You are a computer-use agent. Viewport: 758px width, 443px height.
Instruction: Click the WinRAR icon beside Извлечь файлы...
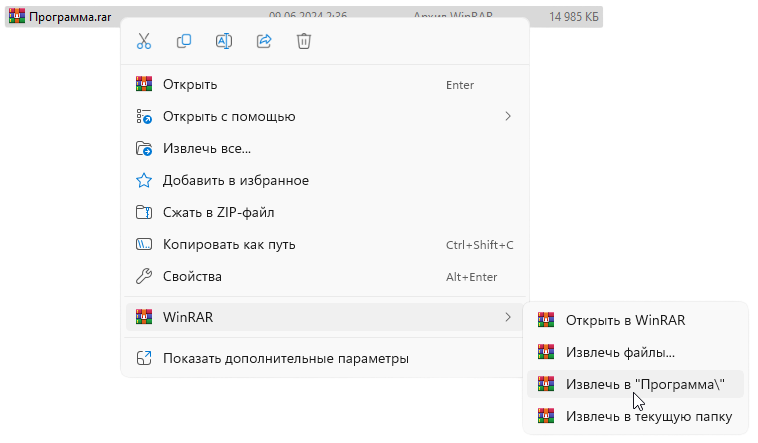pos(546,352)
